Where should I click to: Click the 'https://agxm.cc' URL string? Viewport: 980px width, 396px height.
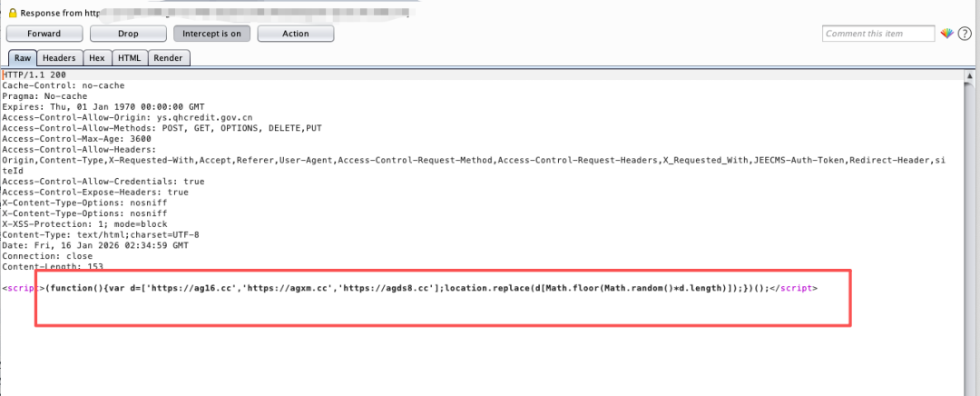(291, 289)
